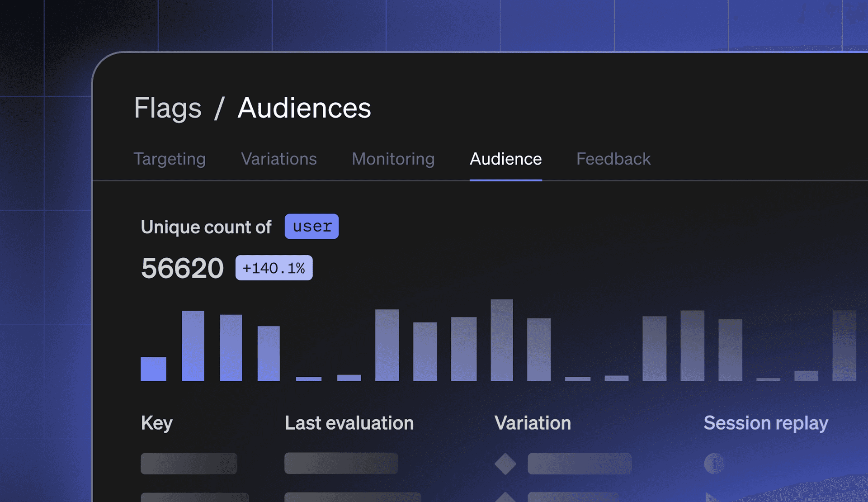Screen dimensions: 868x502
Task: Open the Variations tab
Action: (x=278, y=159)
